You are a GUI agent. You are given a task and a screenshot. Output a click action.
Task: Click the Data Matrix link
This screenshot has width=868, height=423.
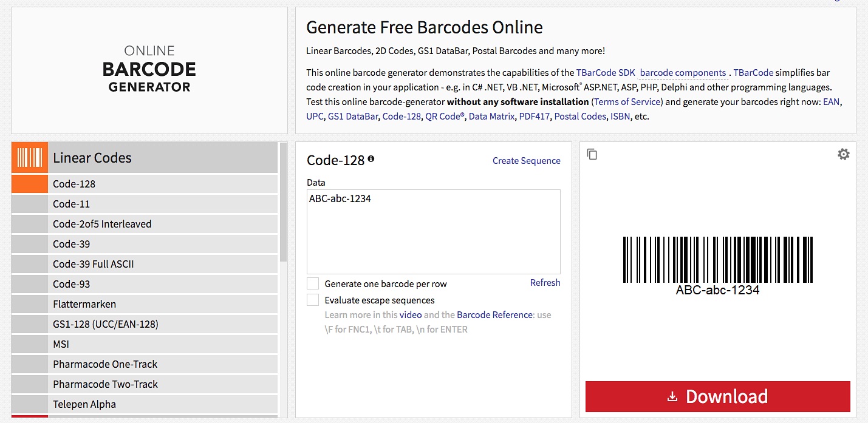click(491, 117)
